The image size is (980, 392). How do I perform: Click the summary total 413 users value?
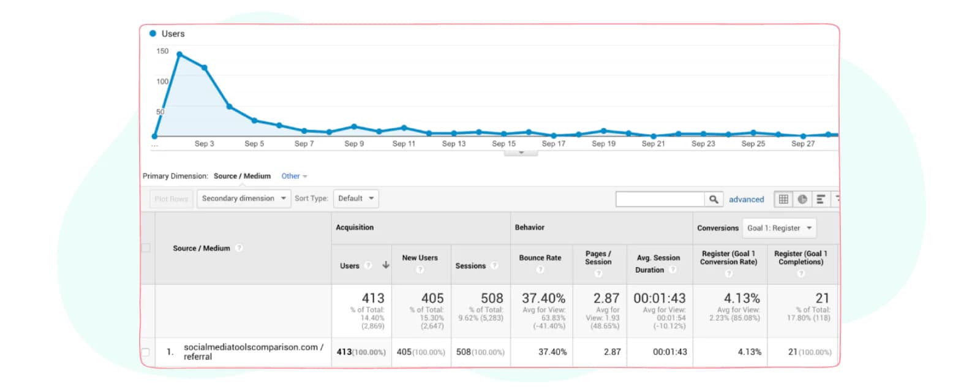(x=373, y=298)
